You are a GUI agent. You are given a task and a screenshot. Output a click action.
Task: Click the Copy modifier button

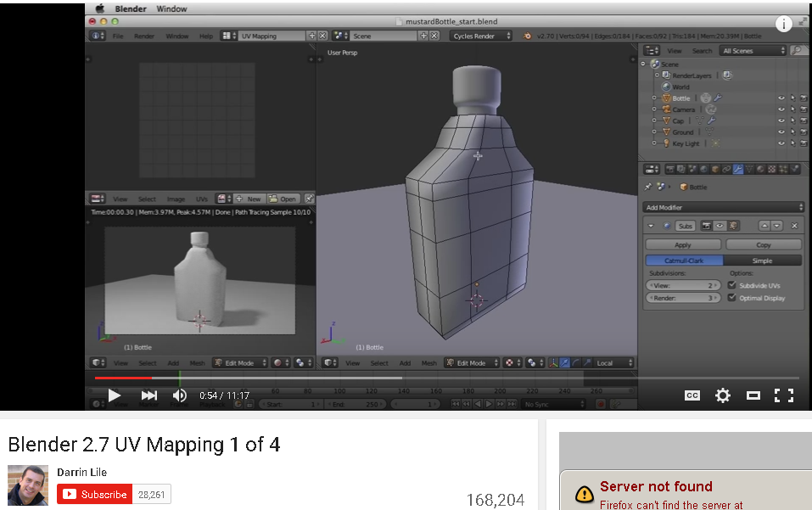click(x=764, y=244)
